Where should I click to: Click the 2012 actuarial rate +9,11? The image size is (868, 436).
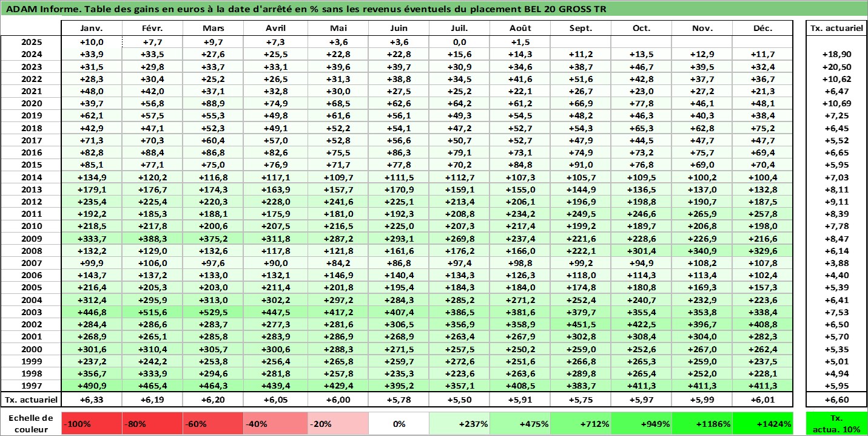[836, 202]
